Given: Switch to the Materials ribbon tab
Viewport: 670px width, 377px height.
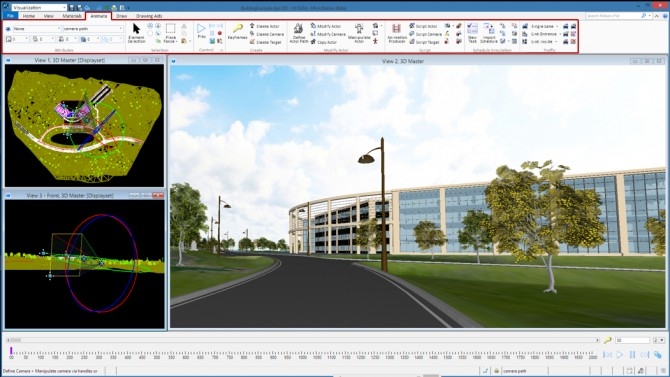Looking at the screenshot, I should [x=72, y=16].
